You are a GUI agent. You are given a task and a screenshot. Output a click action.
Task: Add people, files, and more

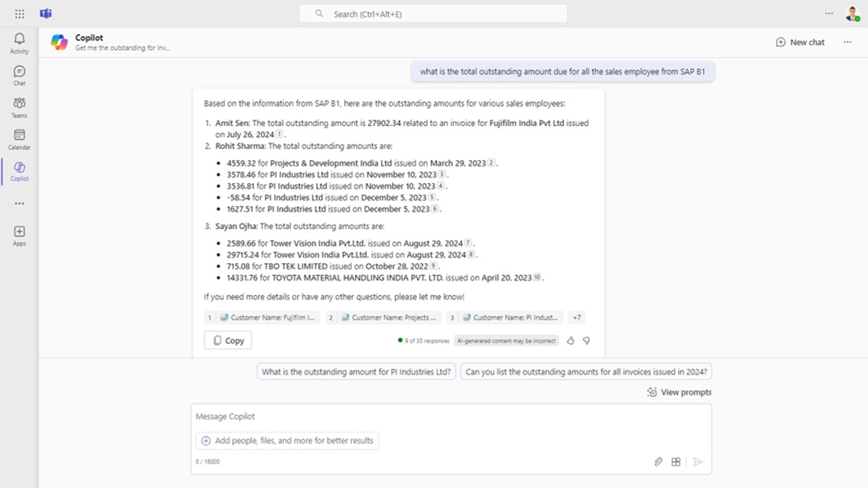pyautogui.click(x=288, y=441)
